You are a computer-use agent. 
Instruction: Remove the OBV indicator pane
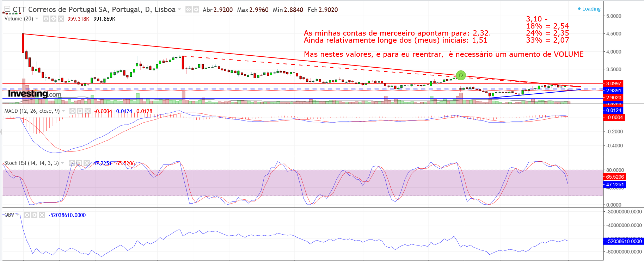tap(42, 215)
